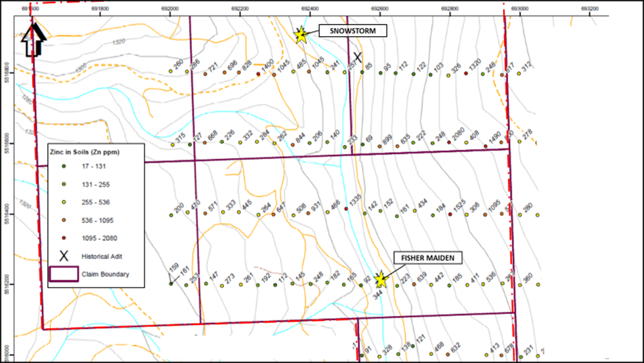Select the red 1525 ppm sample point
Image resolution: width=644 pixels, height=363 pixels.
(x=450, y=214)
